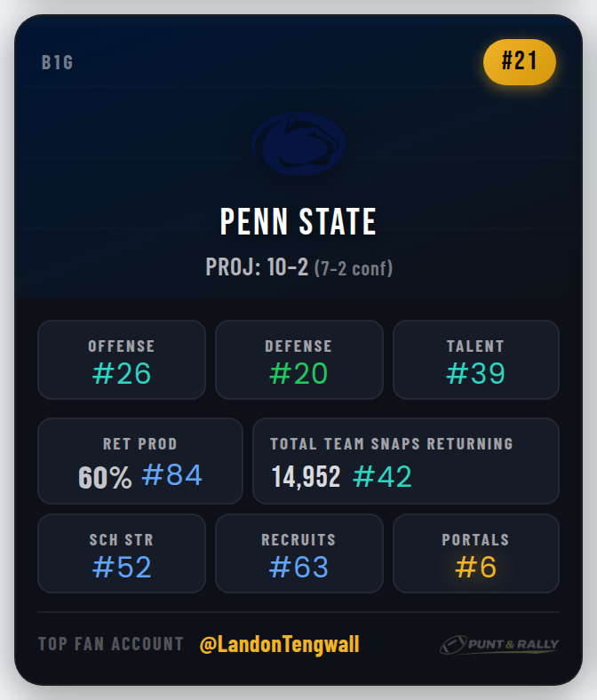Click the projected 10-2 record text
Screen dimensions: 597x700
click(x=257, y=266)
